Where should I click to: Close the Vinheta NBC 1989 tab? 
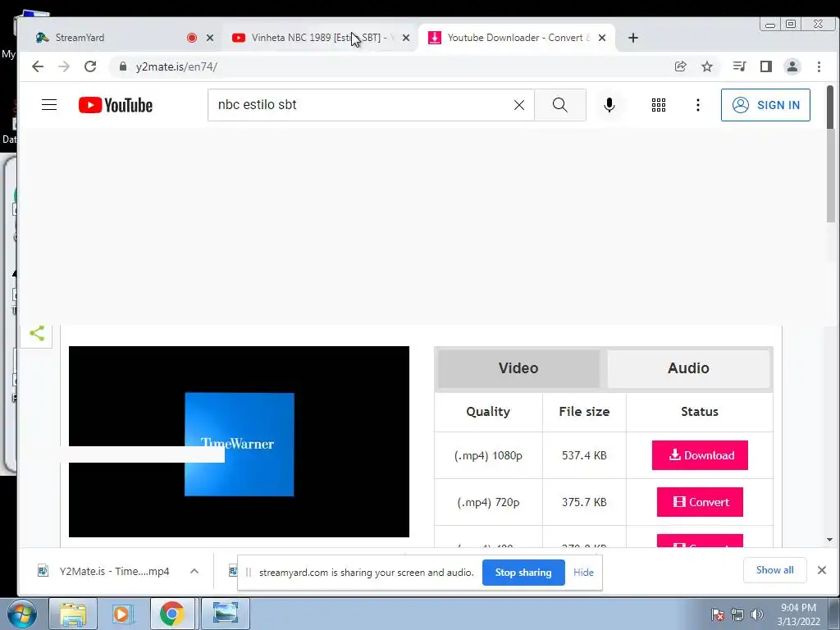click(x=406, y=38)
